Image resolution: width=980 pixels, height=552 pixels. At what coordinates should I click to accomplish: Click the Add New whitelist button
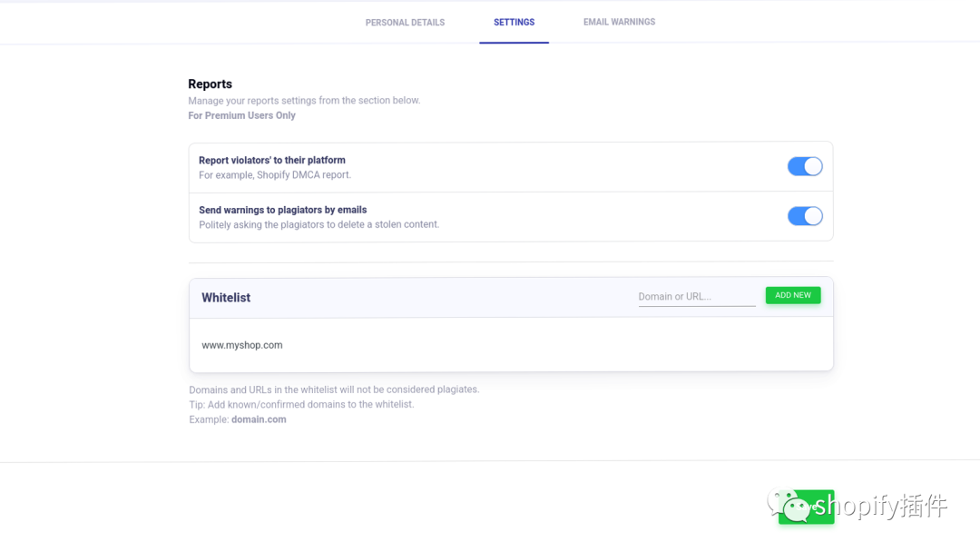[x=793, y=295]
